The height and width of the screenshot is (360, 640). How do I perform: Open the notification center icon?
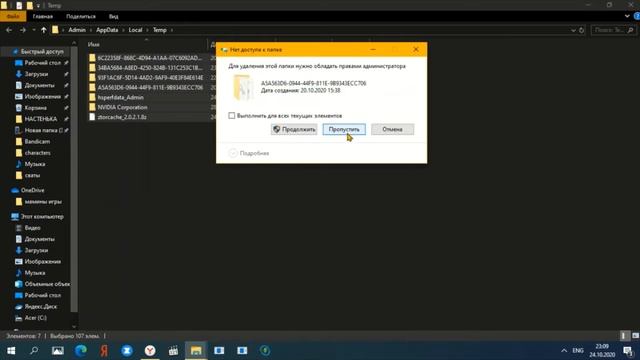click(628, 351)
